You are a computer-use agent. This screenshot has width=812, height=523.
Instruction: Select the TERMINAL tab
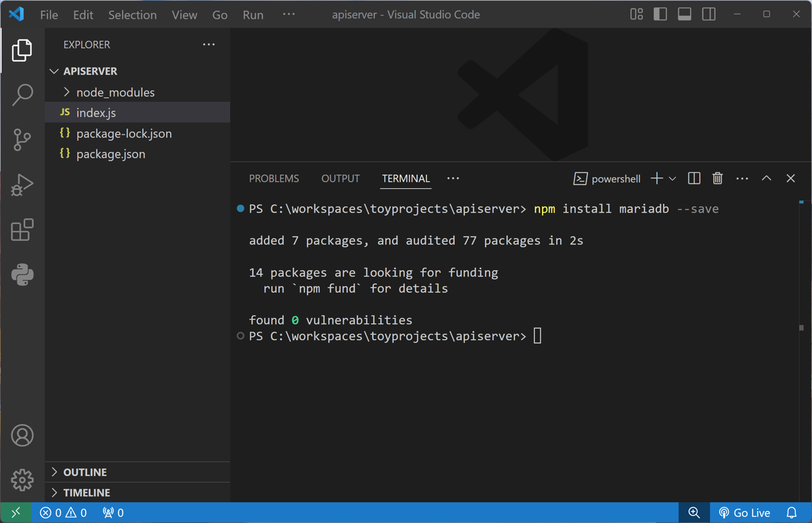406,178
